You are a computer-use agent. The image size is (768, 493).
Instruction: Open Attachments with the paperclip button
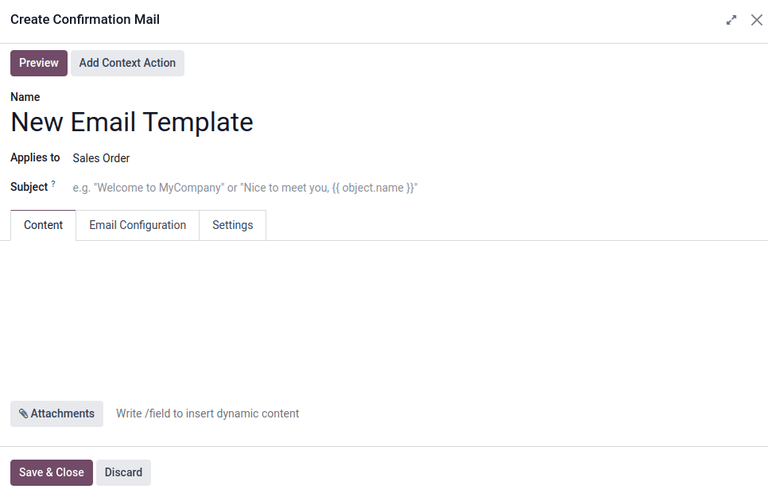coord(57,414)
